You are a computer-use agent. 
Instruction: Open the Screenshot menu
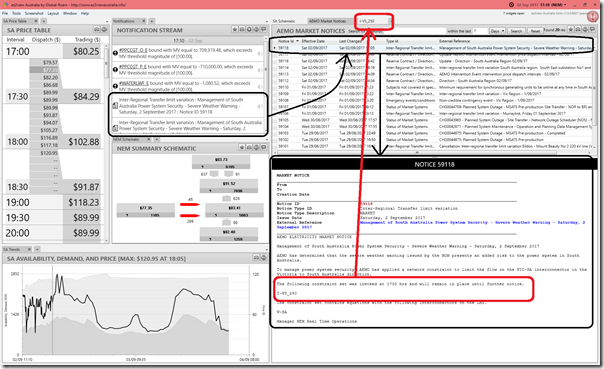tap(34, 13)
